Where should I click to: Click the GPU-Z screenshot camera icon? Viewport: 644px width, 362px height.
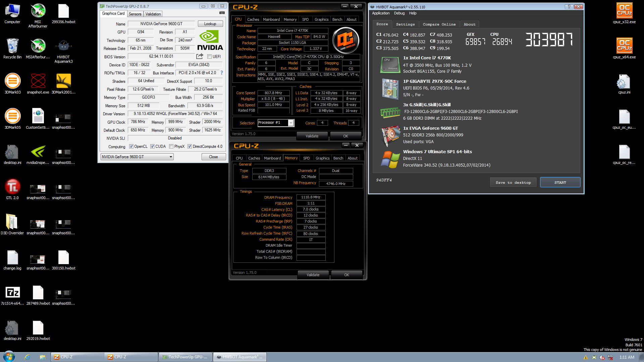(x=222, y=13)
